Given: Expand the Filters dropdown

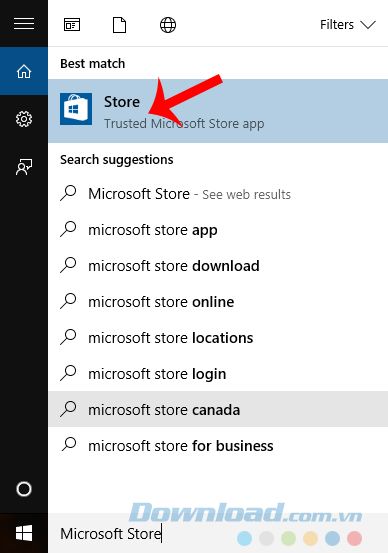Looking at the screenshot, I should (x=347, y=25).
